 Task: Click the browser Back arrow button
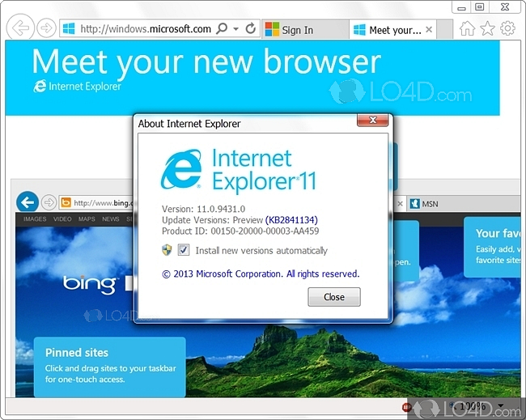click(20, 28)
